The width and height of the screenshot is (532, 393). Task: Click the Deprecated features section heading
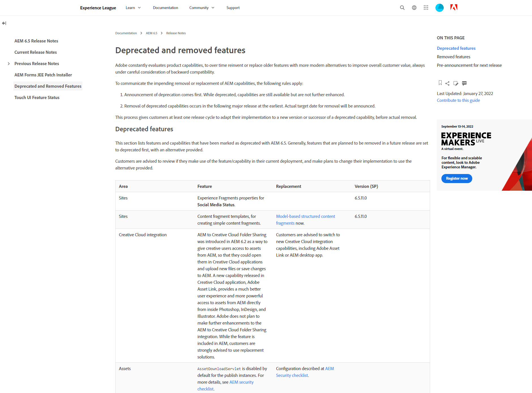[x=144, y=129]
